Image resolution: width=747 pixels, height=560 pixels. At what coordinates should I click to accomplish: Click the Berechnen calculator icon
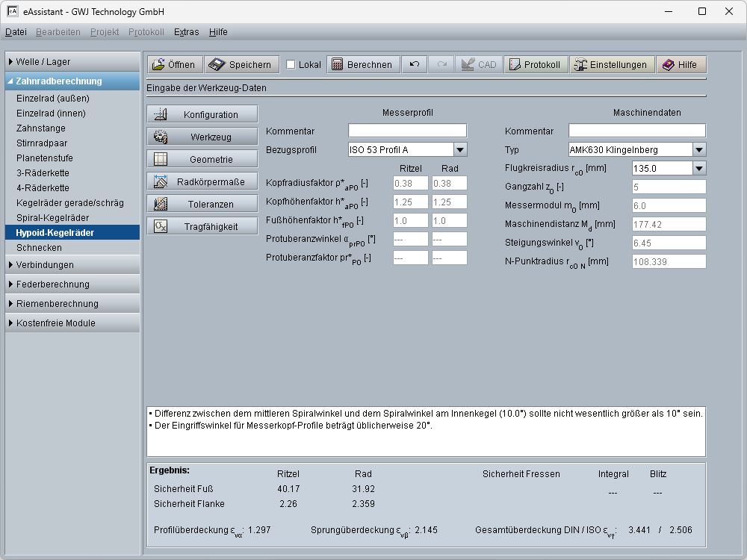pyautogui.click(x=337, y=65)
